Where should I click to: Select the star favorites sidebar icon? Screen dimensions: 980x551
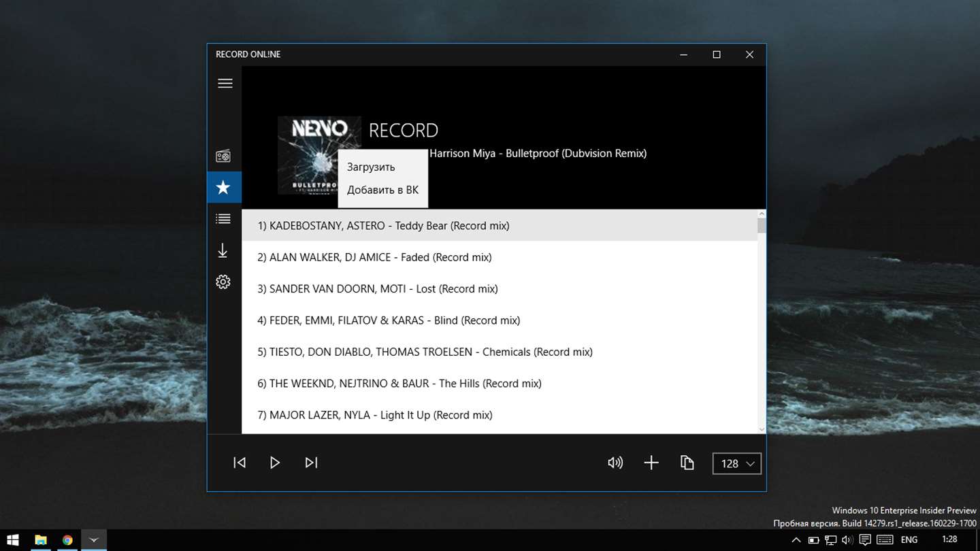click(223, 188)
